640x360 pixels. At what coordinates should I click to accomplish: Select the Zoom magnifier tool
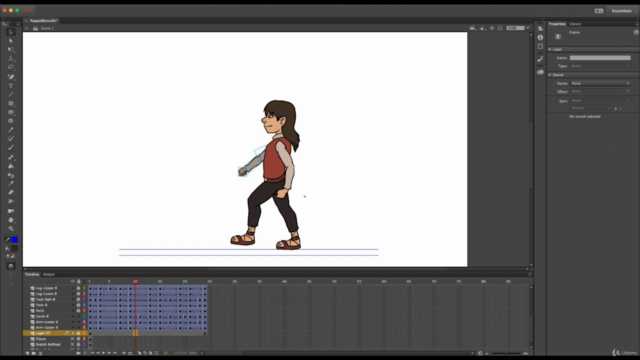point(11,229)
